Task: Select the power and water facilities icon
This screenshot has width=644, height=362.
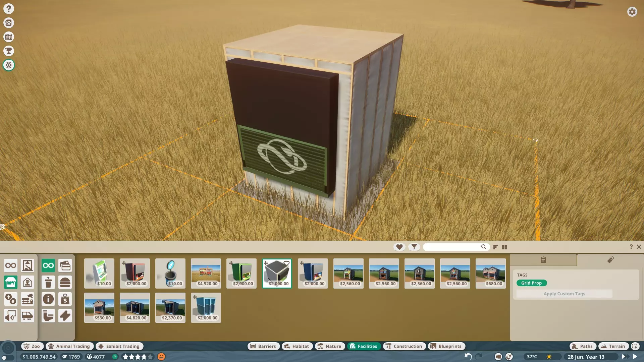Action: 11,299
